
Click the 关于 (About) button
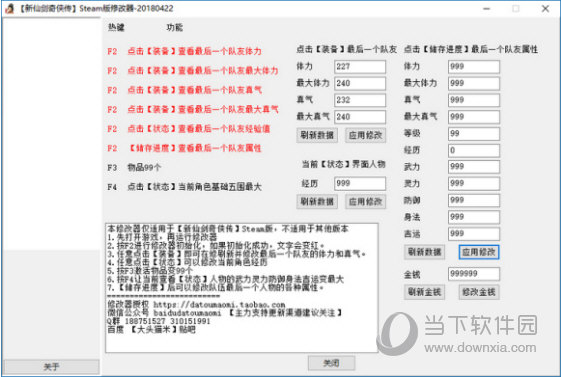pos(51,367)
